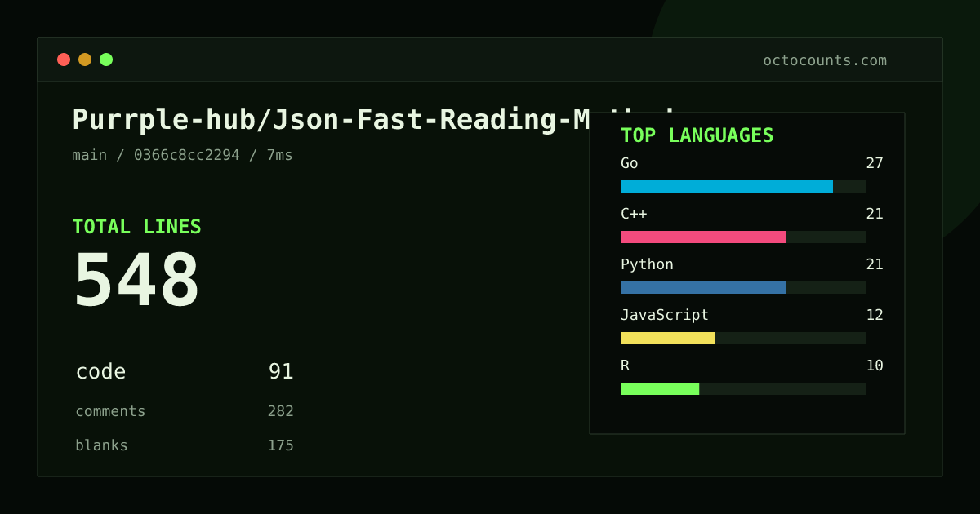The width and height of the screenshot is (980, 514).
Task: Click the green R progress bar
Action: [660, 388]
